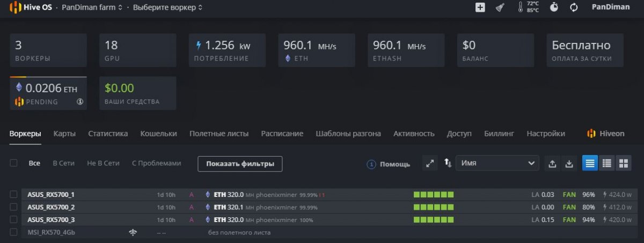Click the Помощь help link

tap(395, 164)
